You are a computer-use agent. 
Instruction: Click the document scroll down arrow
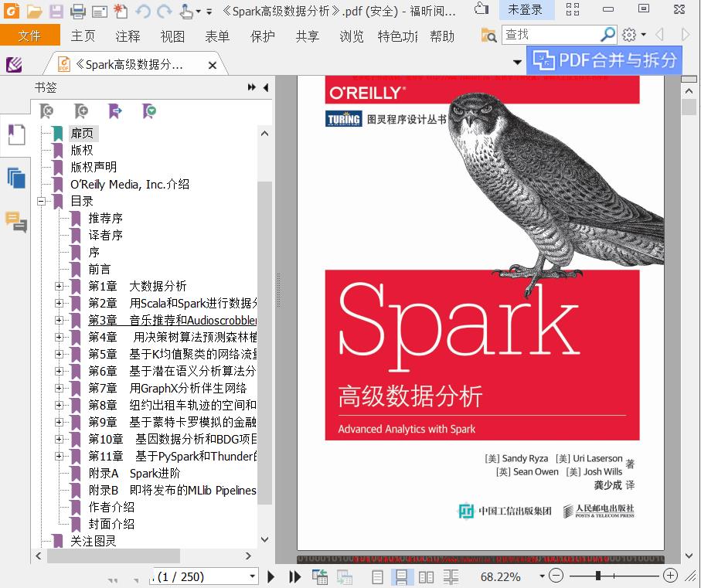(689, 556)
